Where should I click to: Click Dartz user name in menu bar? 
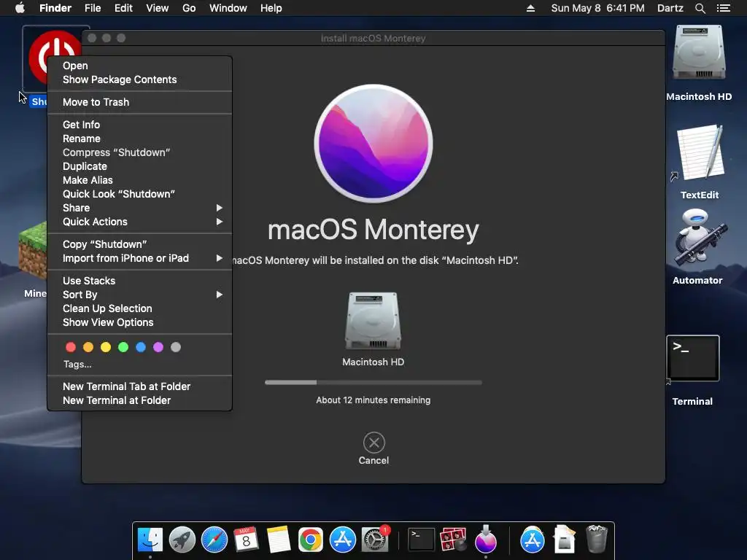(670, 8)
